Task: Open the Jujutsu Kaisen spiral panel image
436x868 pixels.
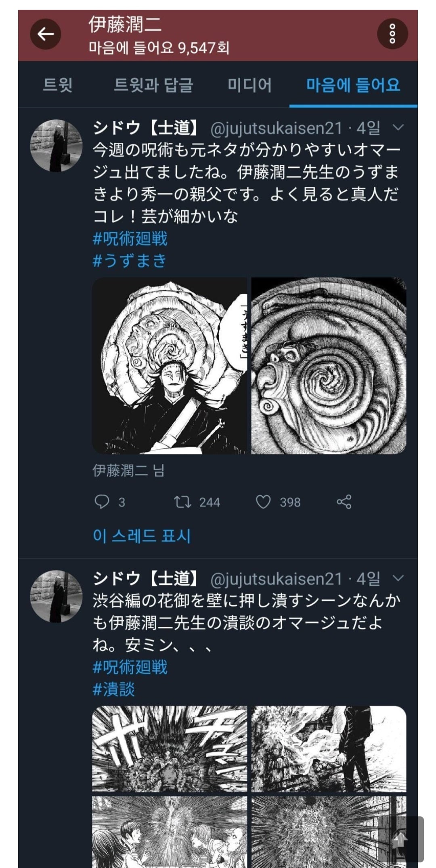Action: coord(170,365)
